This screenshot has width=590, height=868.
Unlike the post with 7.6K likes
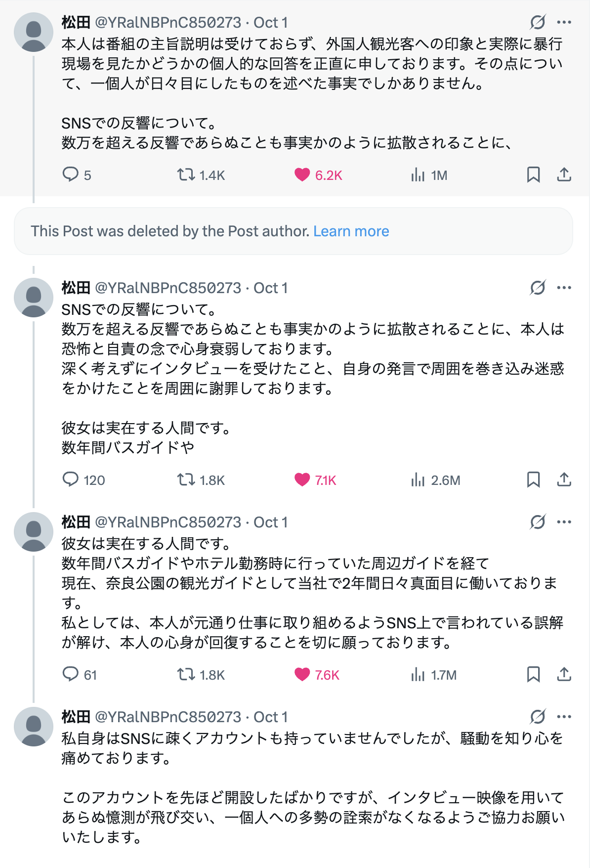302,674
